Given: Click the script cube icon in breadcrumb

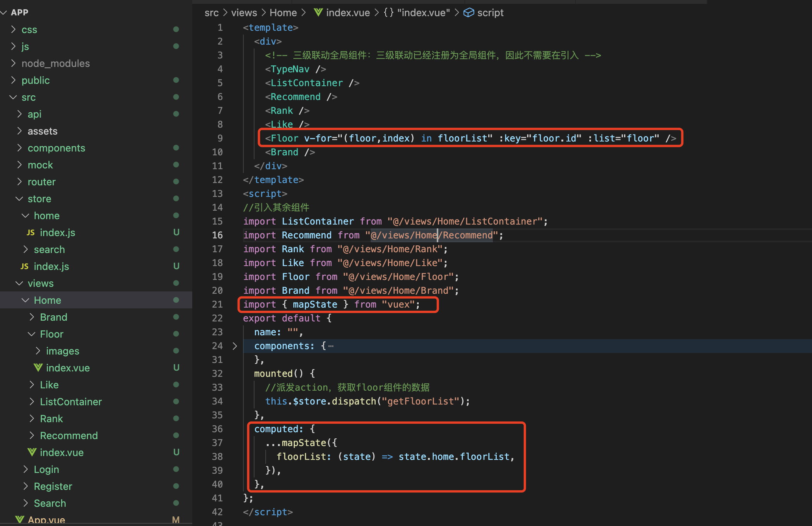Looking at the screenshot, I should 469,13.
